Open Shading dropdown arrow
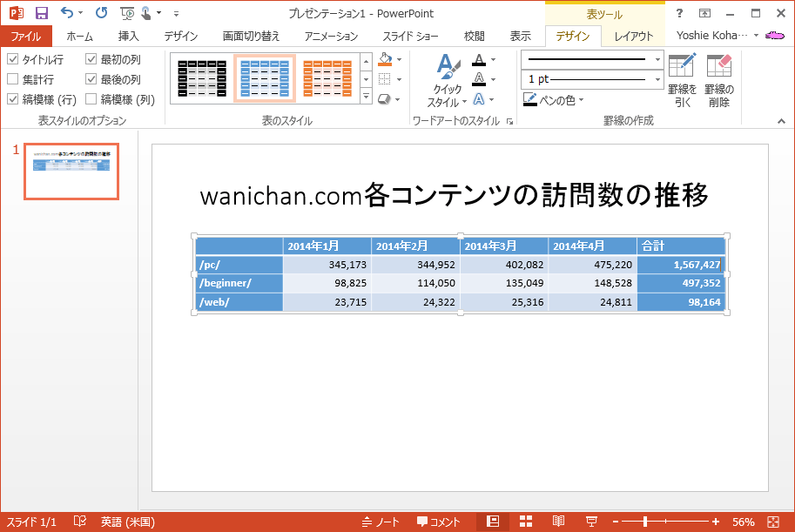This screenshot has width=795, height=532. pos(400,60)
